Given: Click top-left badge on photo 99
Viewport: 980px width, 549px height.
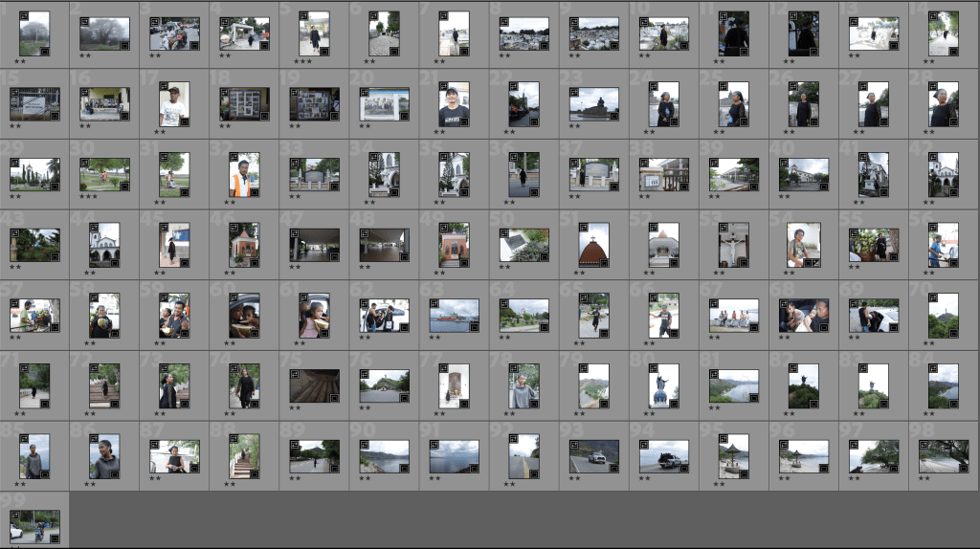Looking at the screenshot, I should (x=15, y=516).
